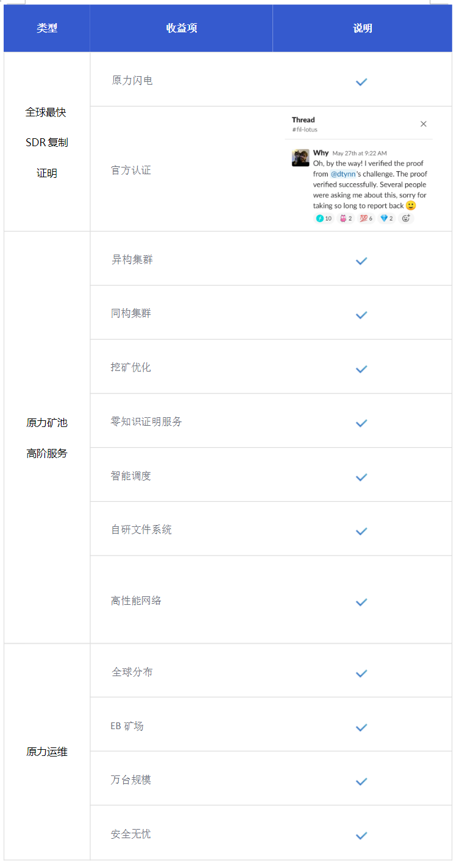Click the checkmark beside 原力闪电
The image size is (459, 868).
[361, 82]
